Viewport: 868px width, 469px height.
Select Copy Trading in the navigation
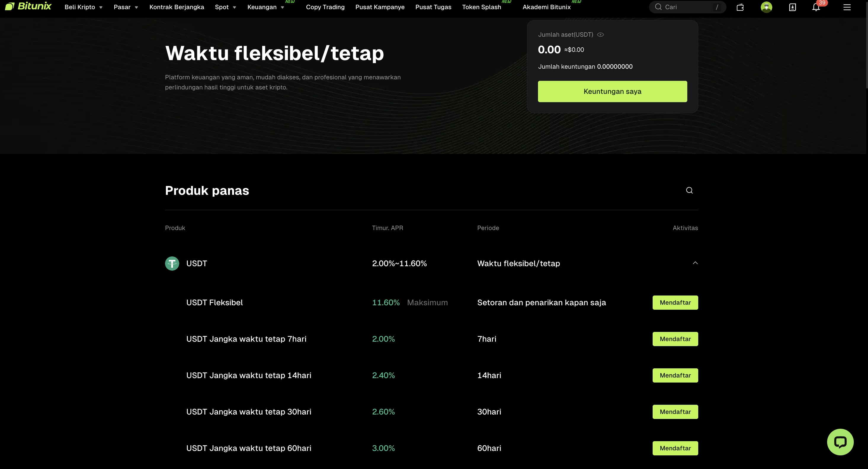coord(325,7)
